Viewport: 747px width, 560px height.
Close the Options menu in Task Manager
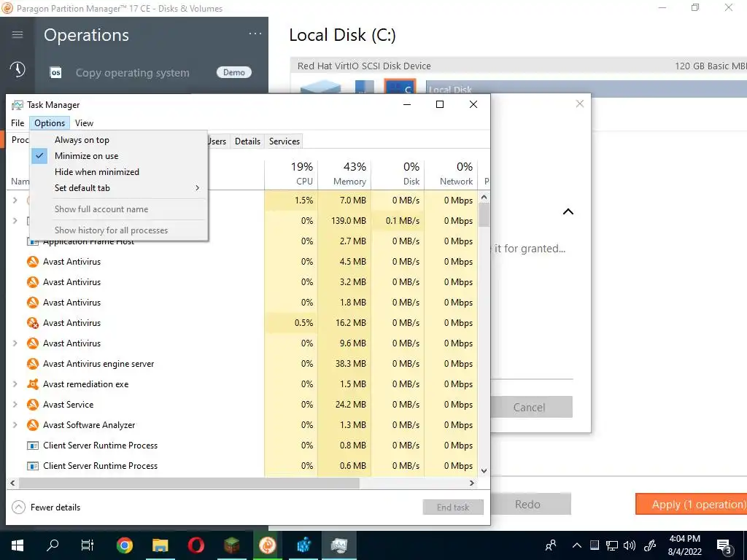click(x=50, y=122)
